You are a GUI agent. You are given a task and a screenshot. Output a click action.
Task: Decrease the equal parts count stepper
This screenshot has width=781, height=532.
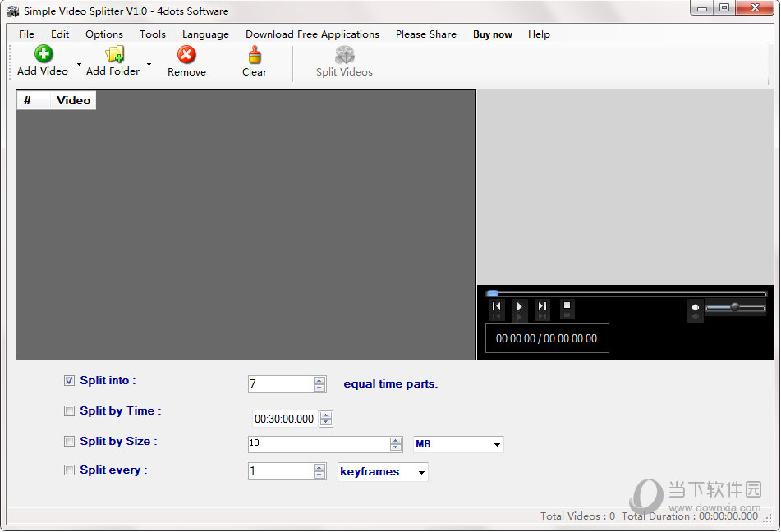[x=319, y=388]
